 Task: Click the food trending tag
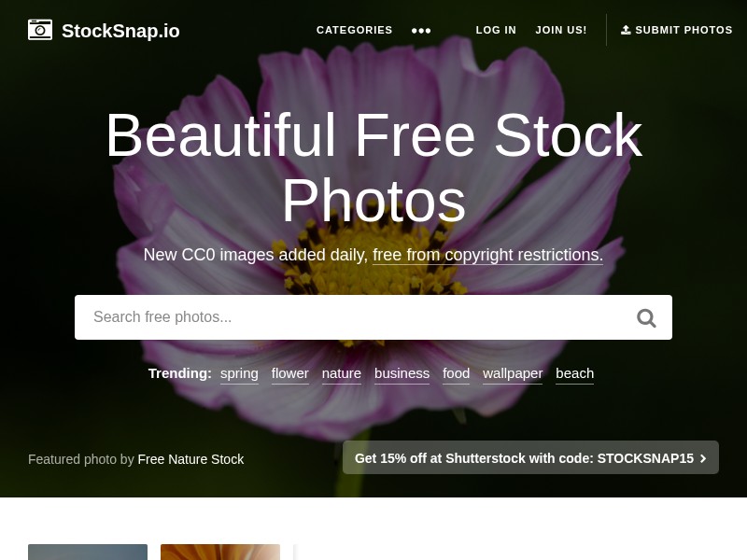tap(457, 373)
